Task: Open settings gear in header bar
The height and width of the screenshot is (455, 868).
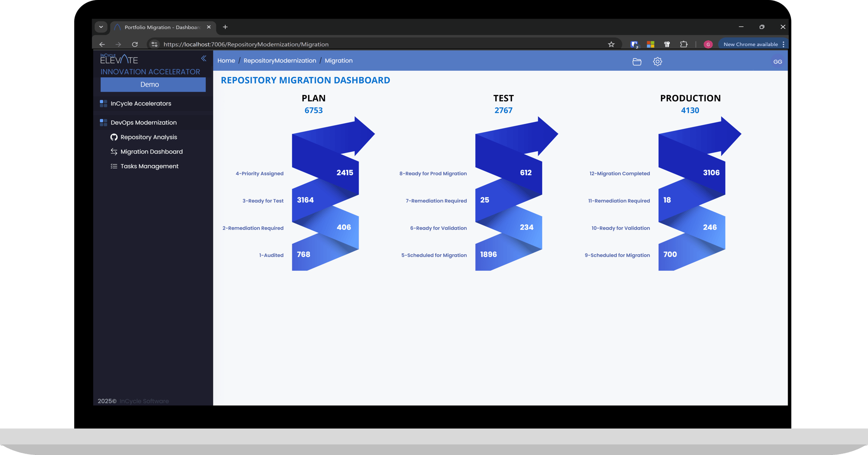Action: tap(658, 62)
